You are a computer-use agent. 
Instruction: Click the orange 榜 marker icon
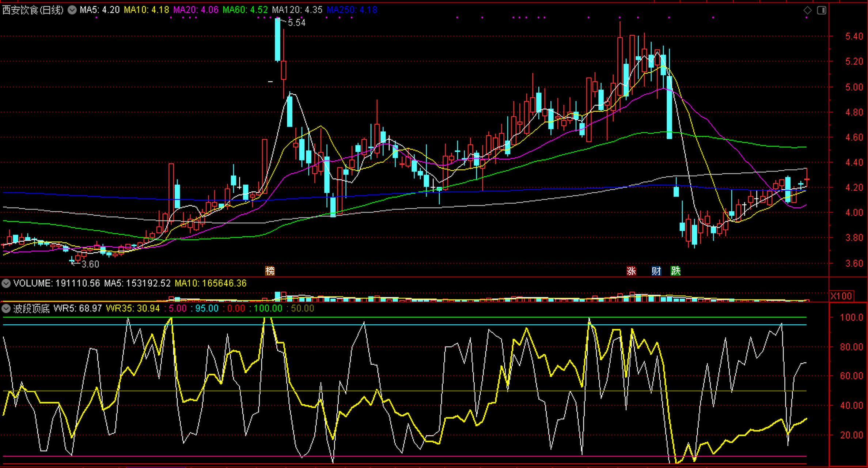pyautogui.click(x=270, y=271)
